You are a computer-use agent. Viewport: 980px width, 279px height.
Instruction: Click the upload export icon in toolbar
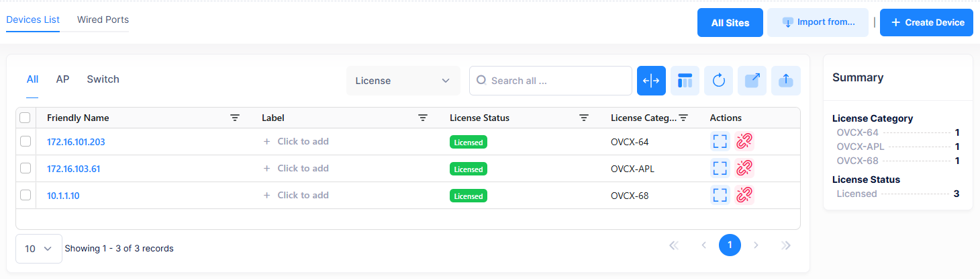[785, 81]
